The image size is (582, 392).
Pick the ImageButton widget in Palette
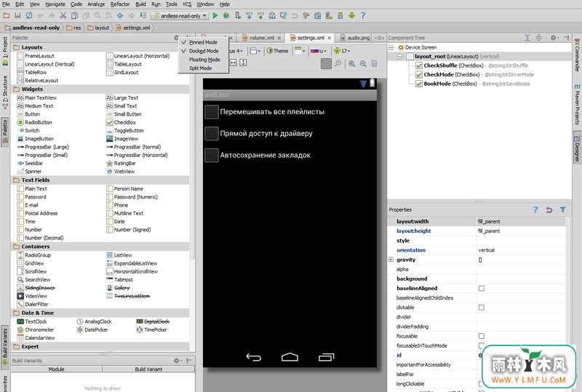coord(35,139)
